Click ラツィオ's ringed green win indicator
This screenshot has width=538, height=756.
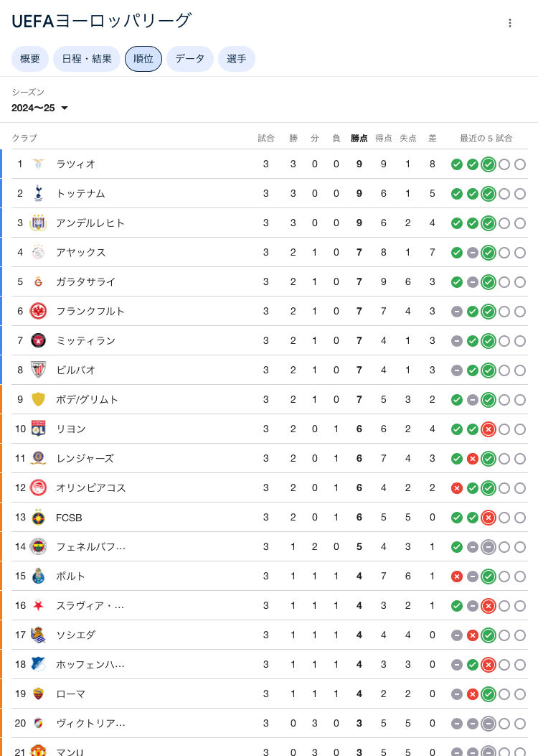click(489, 164)
